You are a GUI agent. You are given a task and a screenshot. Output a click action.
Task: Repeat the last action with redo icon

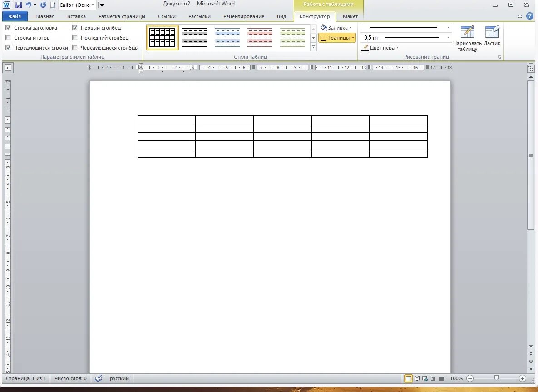tap(43, 5)
